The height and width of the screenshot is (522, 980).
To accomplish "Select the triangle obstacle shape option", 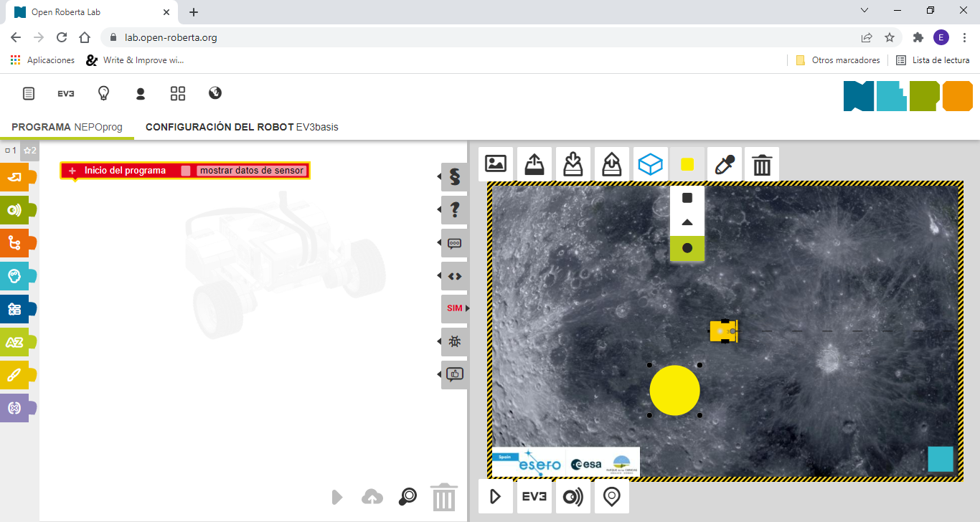I will [x=687, y=223].
